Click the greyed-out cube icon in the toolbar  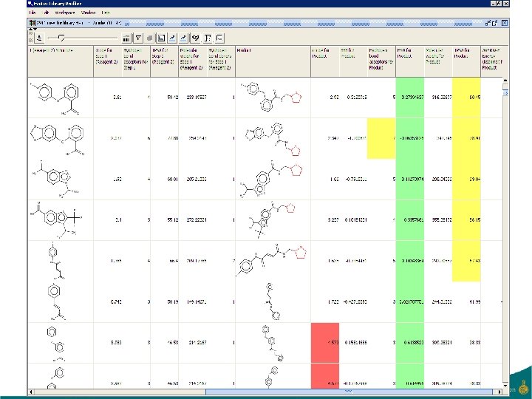click(149, 38)
